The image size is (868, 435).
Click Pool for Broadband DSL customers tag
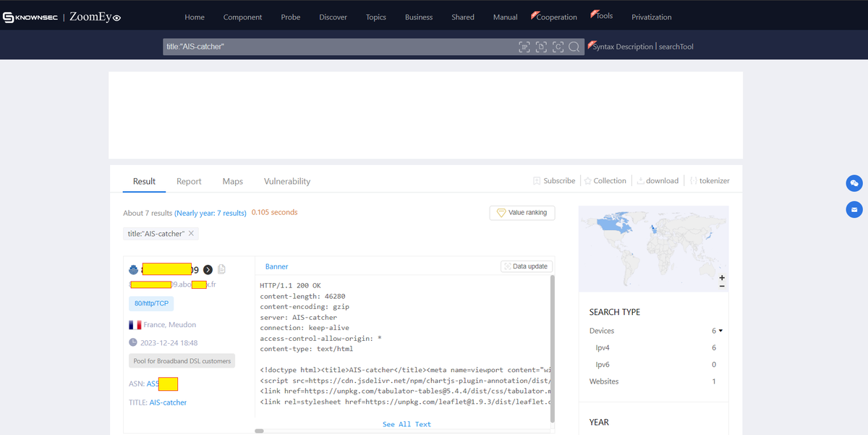(x=182, y=361)
